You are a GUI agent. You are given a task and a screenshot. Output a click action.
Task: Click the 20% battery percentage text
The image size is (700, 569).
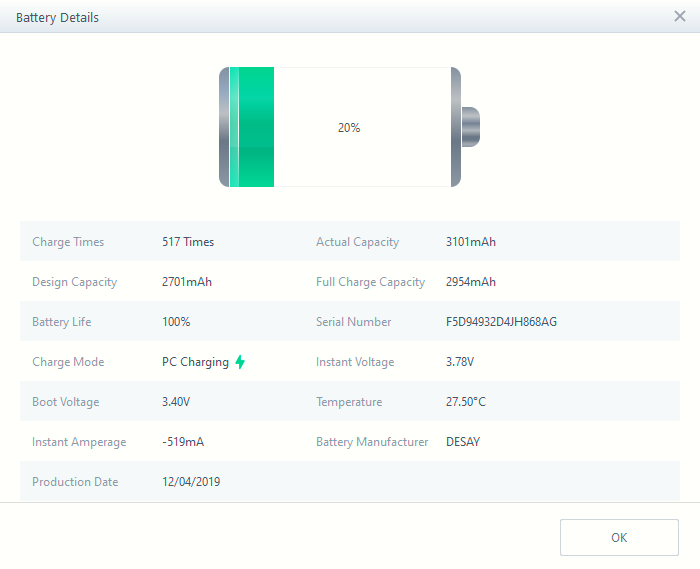[x=349, y=128]
